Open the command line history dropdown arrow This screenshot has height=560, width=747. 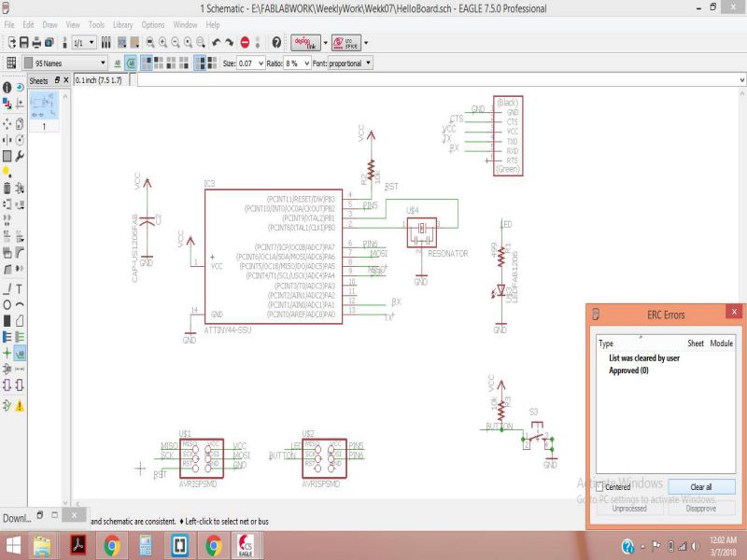(x=742, y=80)
